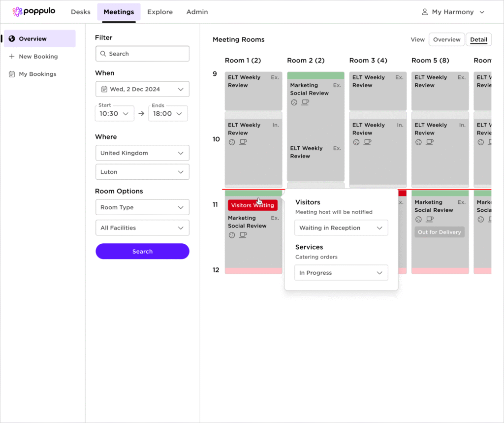Click the red Visitors Waiting badge
The image size is (504, 423).
[x=252, y=205]
